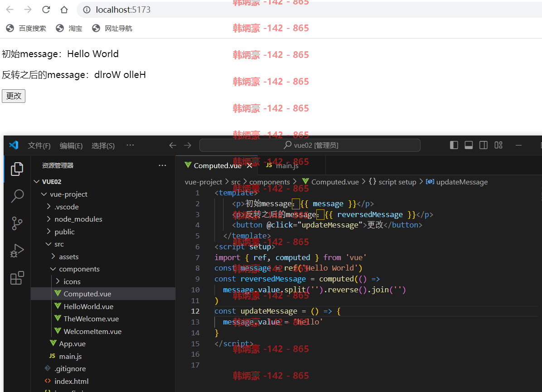Open the 淘宝 bookmark
The width and height of the screenshot is (542, 392).
coord(69,29)
